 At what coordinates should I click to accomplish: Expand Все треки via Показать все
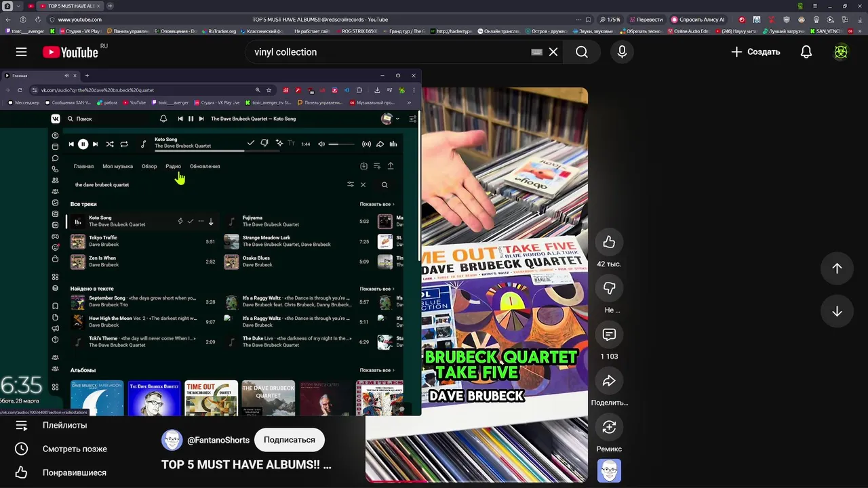377,204
